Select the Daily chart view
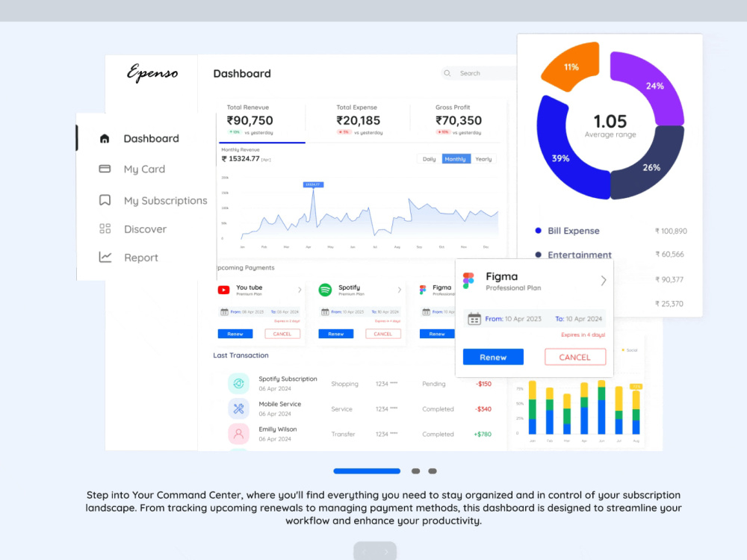This screenshot has height=560, width=747. point(429,159)
